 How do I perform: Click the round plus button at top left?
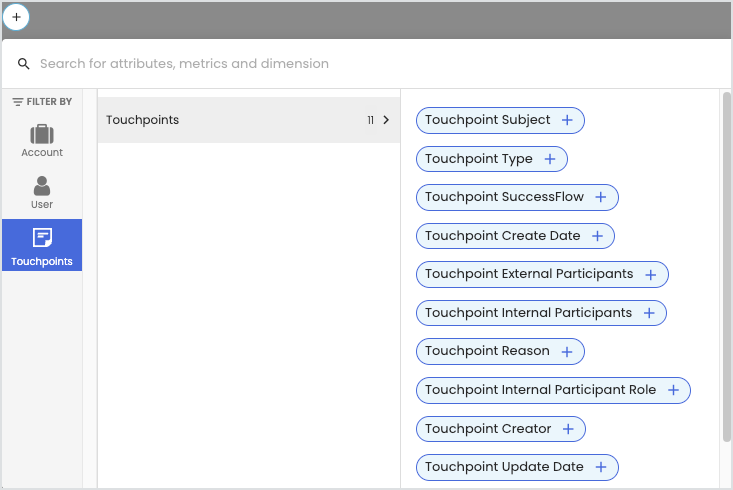16,17
